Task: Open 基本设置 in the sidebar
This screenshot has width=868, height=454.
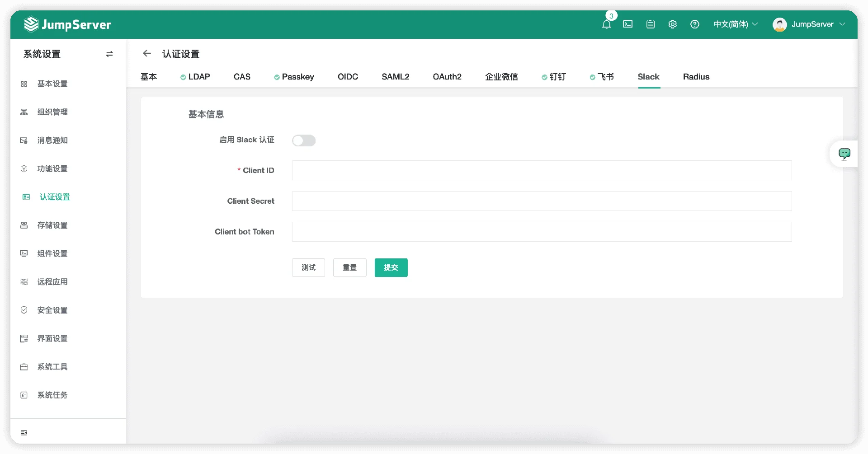Action: pos(52,84)
